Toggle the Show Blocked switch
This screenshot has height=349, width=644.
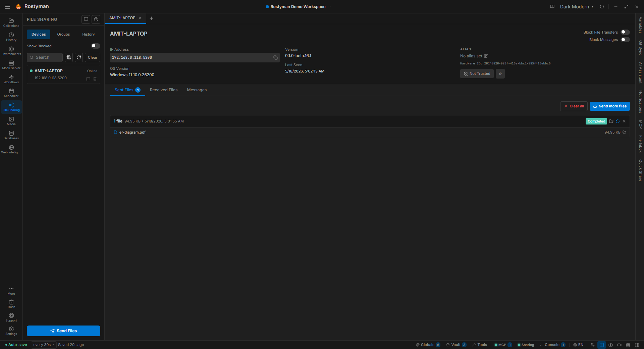pos(95,46)
